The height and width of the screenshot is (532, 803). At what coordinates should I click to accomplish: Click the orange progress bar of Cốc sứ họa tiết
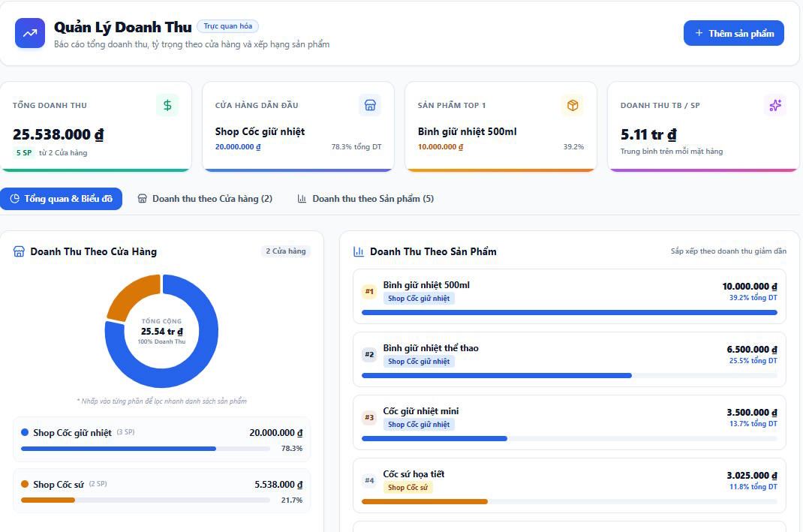point(425,502)
